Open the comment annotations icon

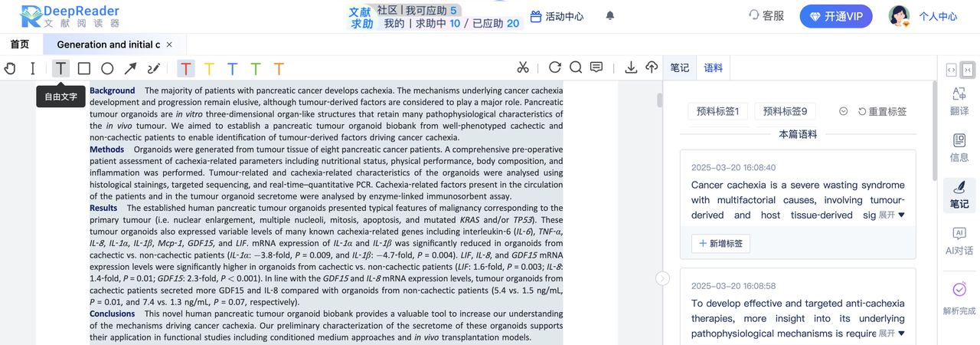click(x=596, y=67)
